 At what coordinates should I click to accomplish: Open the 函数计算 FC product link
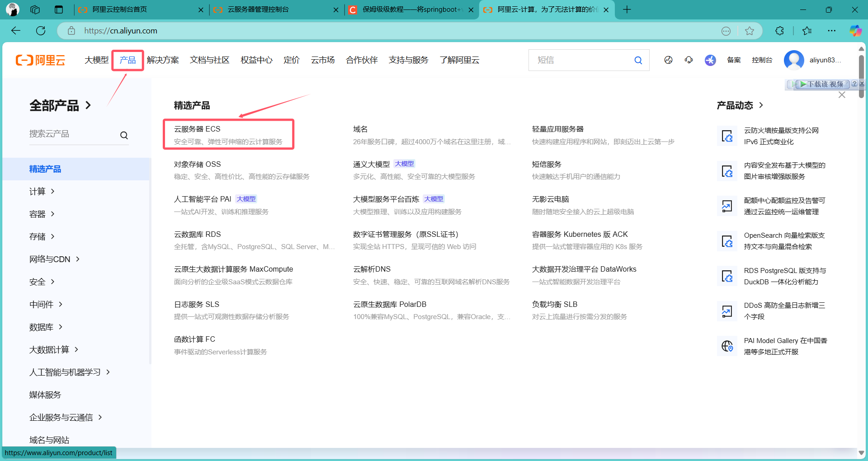(194, 339)
